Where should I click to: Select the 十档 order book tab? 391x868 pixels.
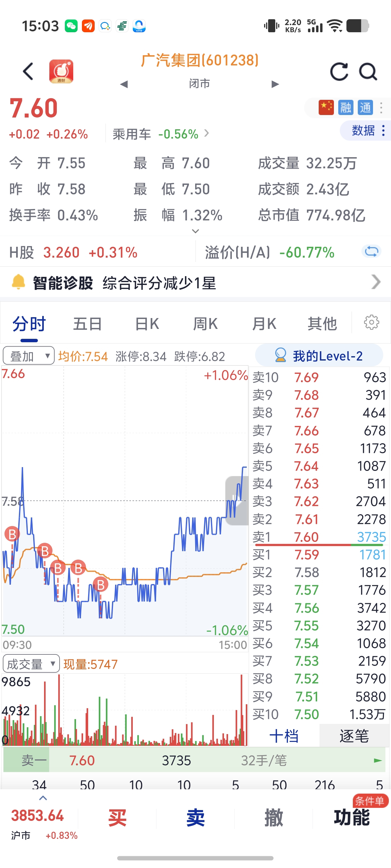pyautogui.click(x=284, y=736)
